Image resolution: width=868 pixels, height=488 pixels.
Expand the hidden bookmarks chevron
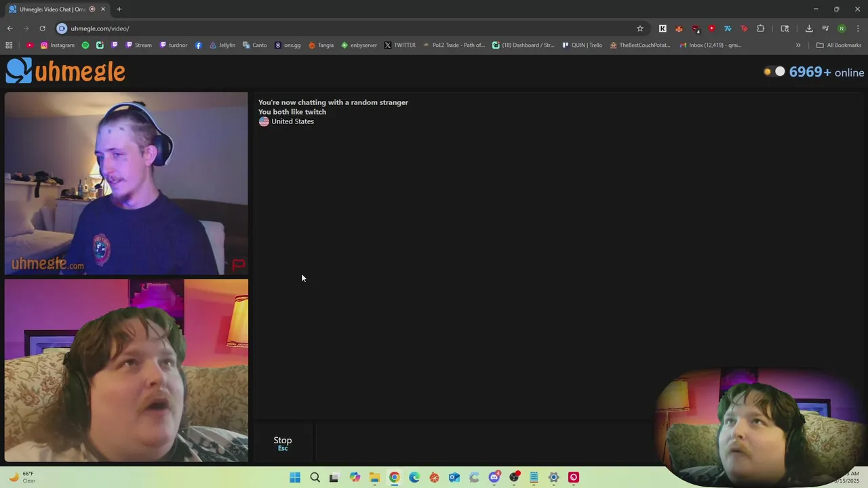(798, 45)
